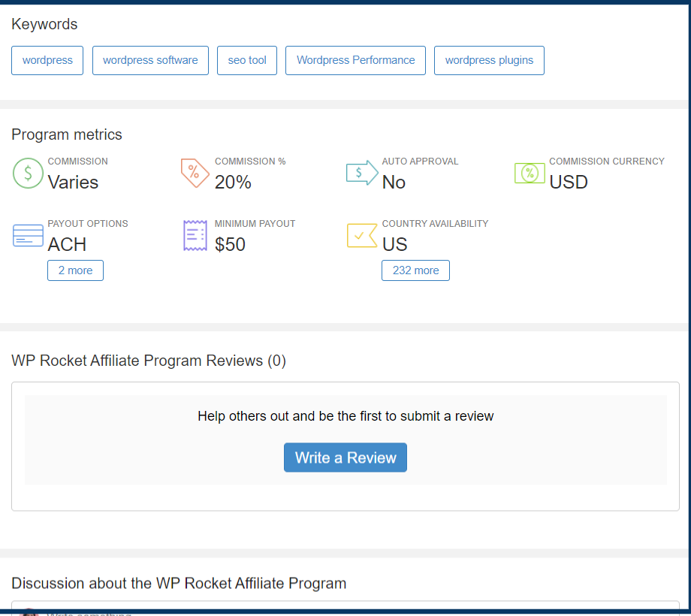Click the 'COUNTRY AVAILABILITY' label

[x=435, y=223]
